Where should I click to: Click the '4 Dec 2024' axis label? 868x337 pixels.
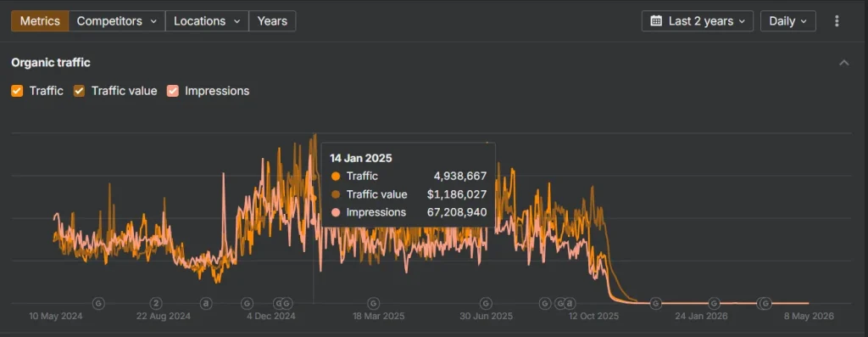271,317
